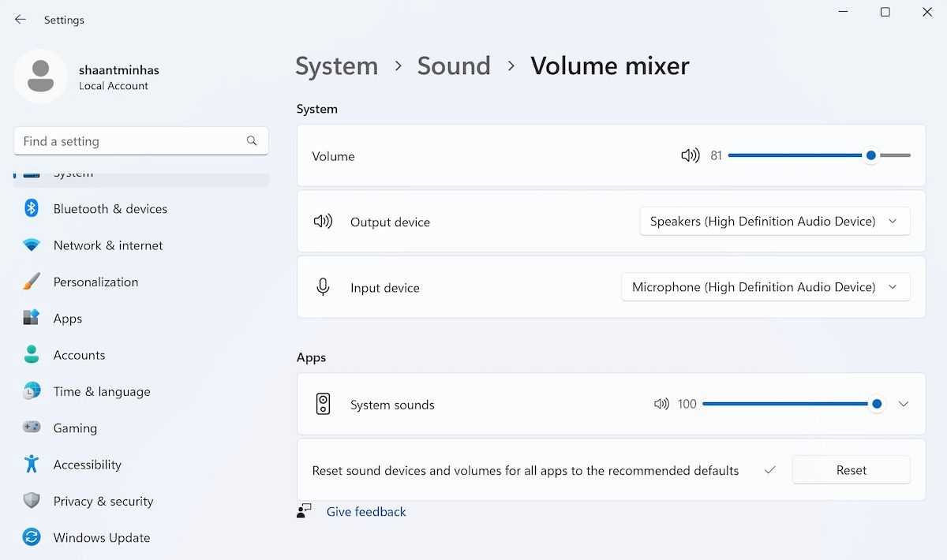Go to Time & language settings
Viewport: 947px width, 560px height.
(x=101, y=392)
